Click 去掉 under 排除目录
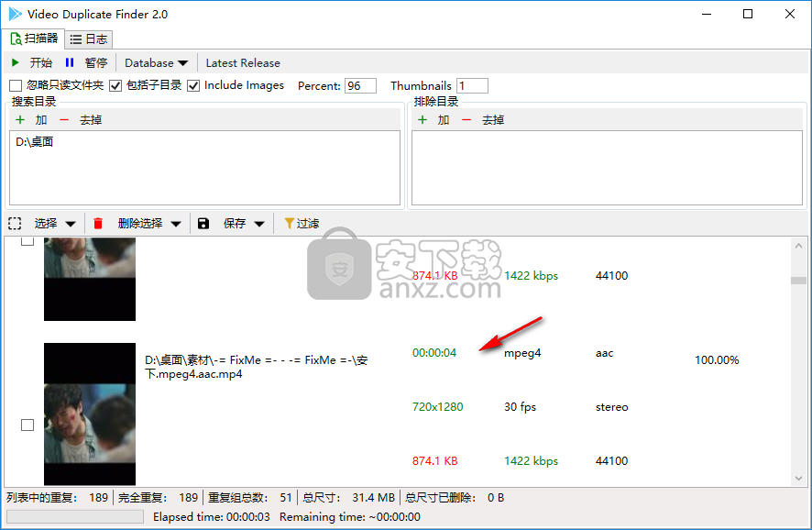Screen dimensions: 812x530 (x=493, y=120)
